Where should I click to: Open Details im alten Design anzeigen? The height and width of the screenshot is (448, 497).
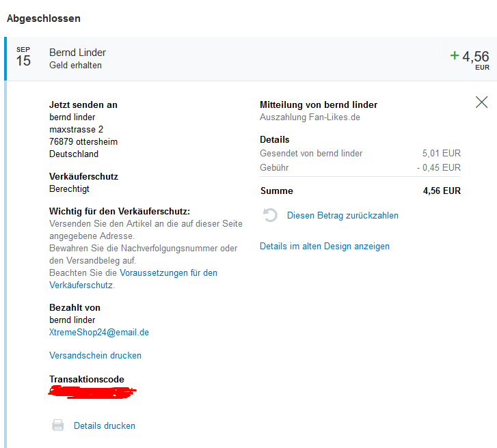(324, 246)
